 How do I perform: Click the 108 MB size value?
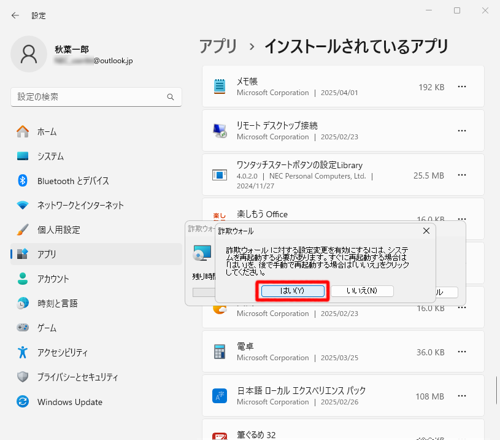click(x=430, y=396)
